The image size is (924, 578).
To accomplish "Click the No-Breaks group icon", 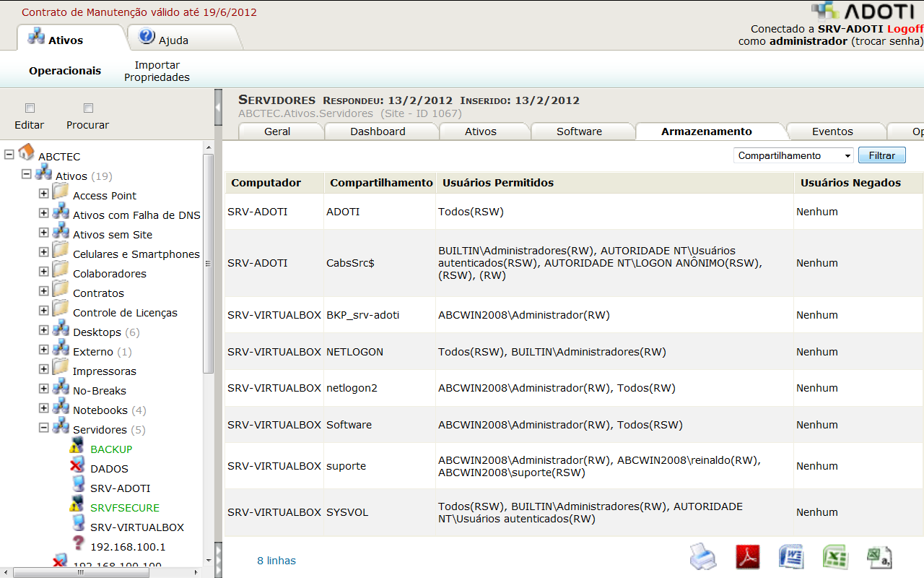I will click(x=61, y=388).
